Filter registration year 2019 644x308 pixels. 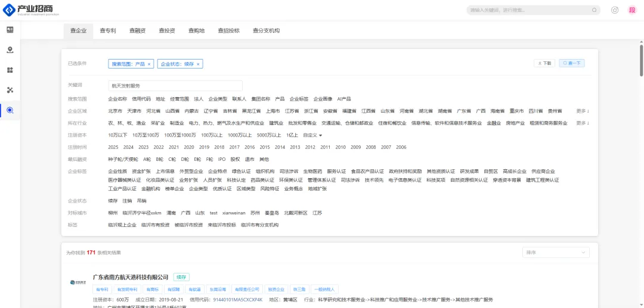204,147
